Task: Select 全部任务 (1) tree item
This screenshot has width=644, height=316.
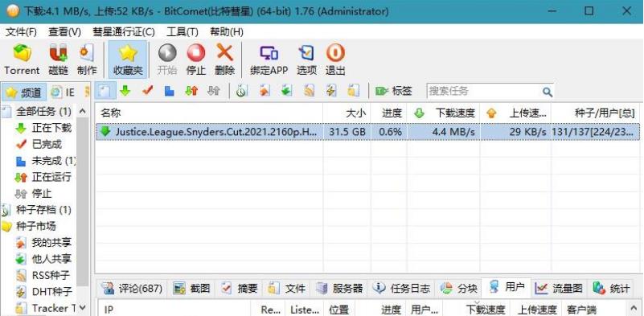Action: (x=43, y=111)
